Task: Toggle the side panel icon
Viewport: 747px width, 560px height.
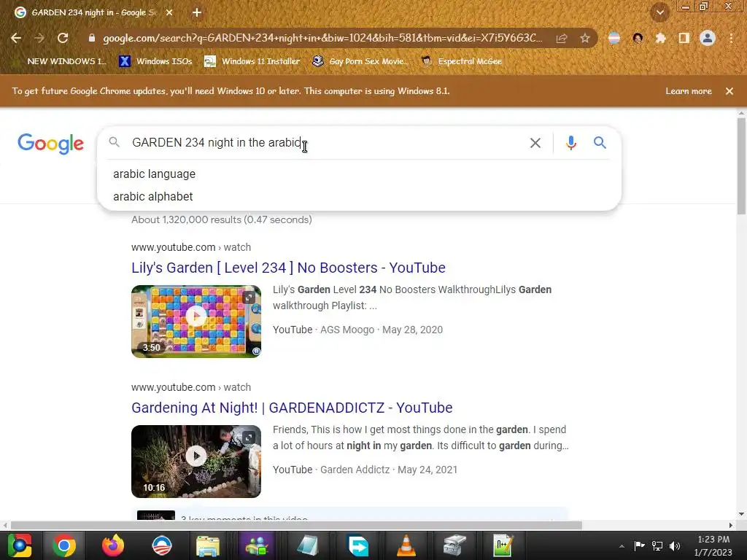Action: (684, 38)
